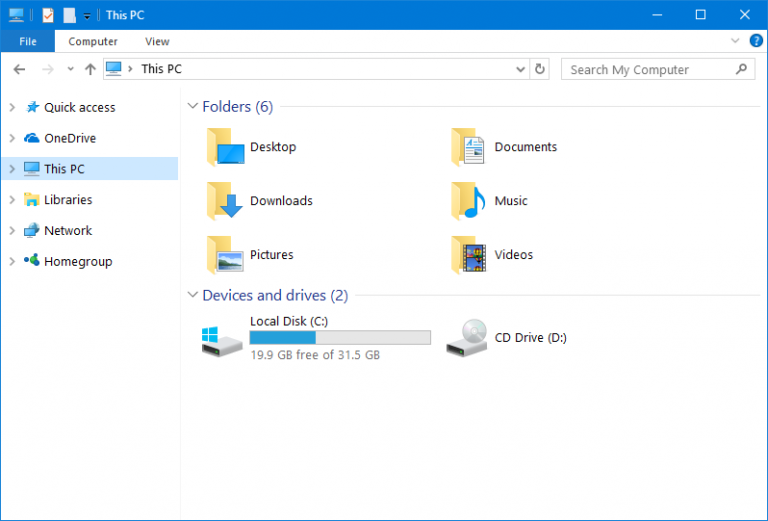The width and height of the screenshot is (768, 521).
Task: Click the "Local Disk (C:)" label
Action: click(289, 321)
